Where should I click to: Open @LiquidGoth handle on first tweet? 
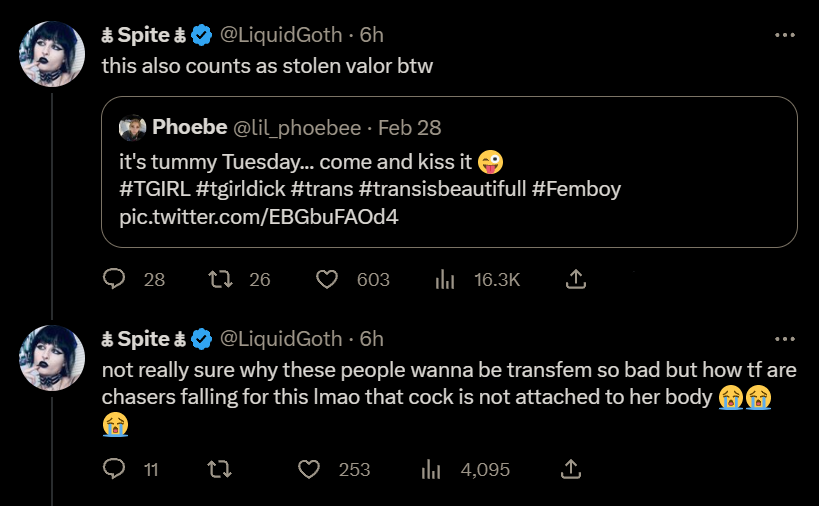click(281, 35)
